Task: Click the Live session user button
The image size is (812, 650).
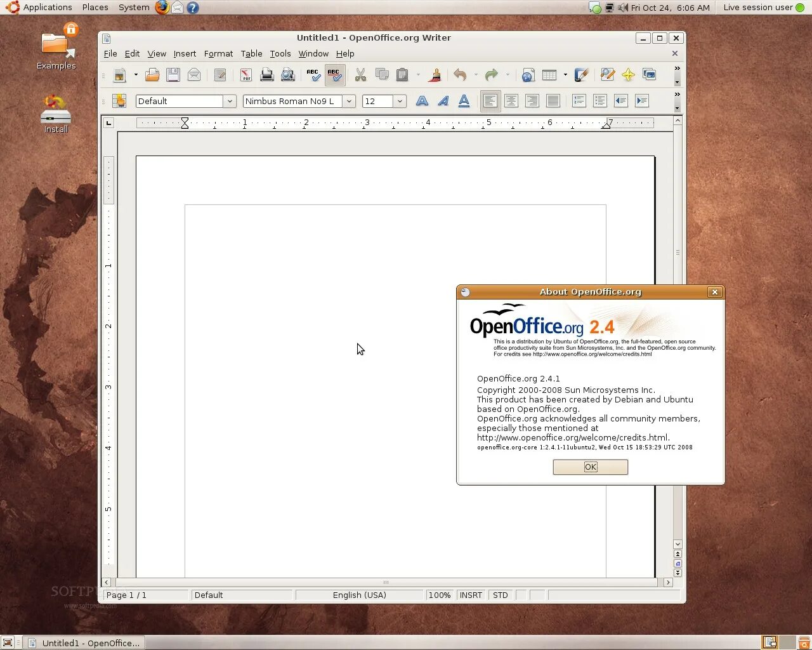Action: pos(764,8)
